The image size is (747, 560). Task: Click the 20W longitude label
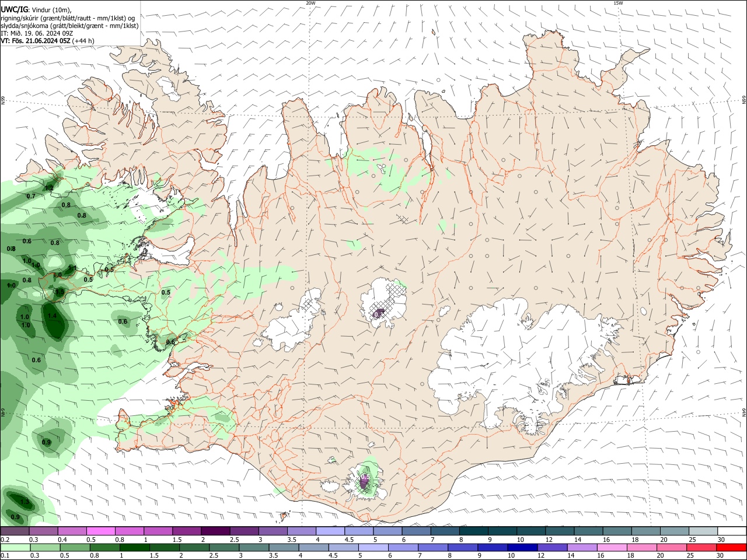(x=311, y=3)
